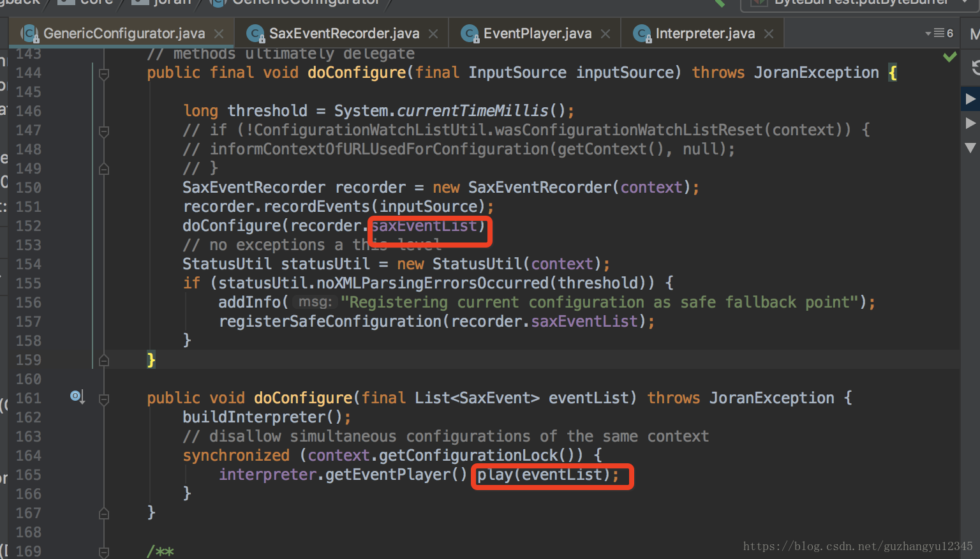Click the recorder variable on line 150
Image resolution: width=980 pixels, height=559 pixels.
pos(371,188)
